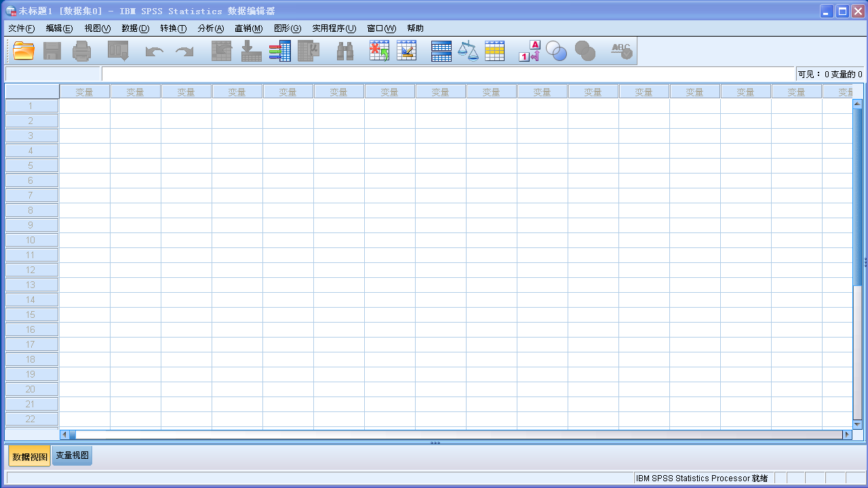Click the '可见：0 变量的 0' text
The height and width of the screenshot is (488, 868).
(x=830, y=74)
